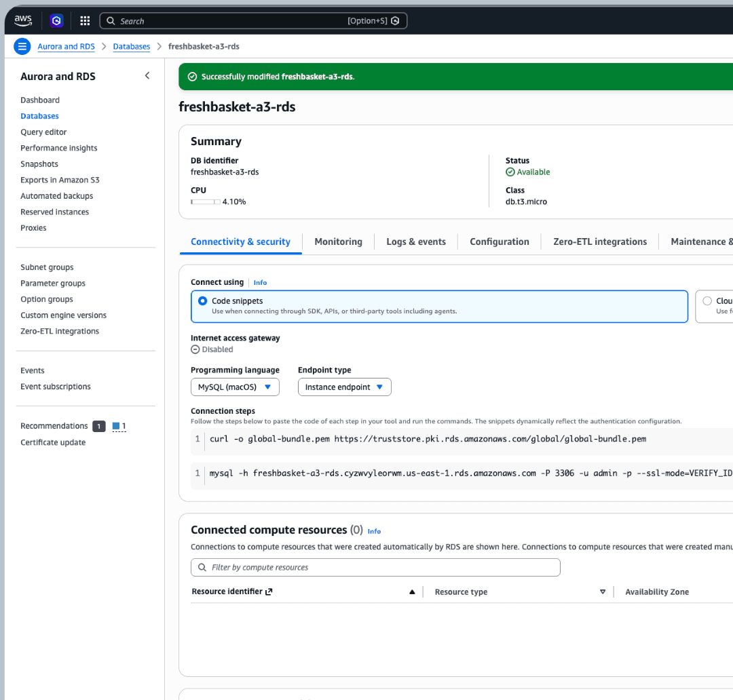Open Proxies in sidebar
This screenshot has width=733, height=700.
33,228
